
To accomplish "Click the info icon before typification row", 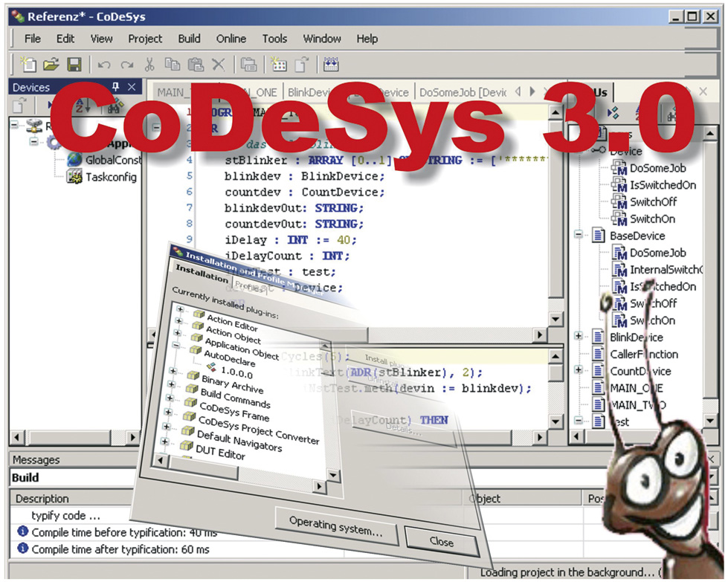I will coord(22,531).
